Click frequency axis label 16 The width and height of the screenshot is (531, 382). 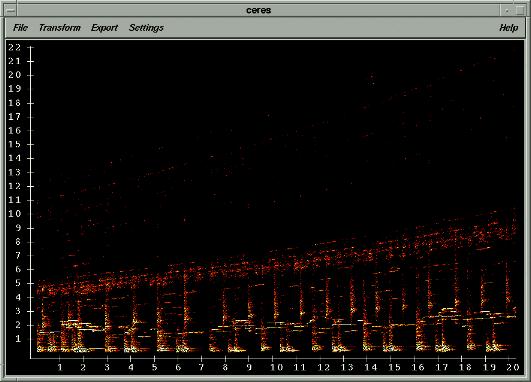coord(15,130)
